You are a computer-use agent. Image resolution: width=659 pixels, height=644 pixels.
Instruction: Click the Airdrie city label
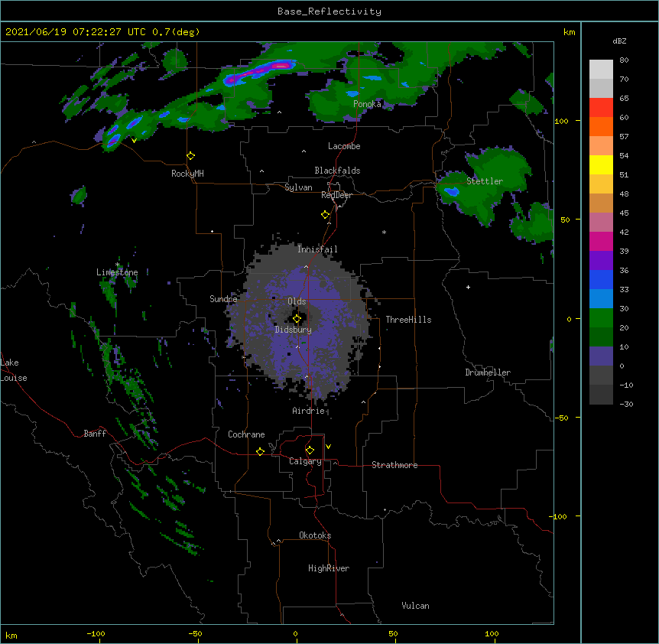309,411
